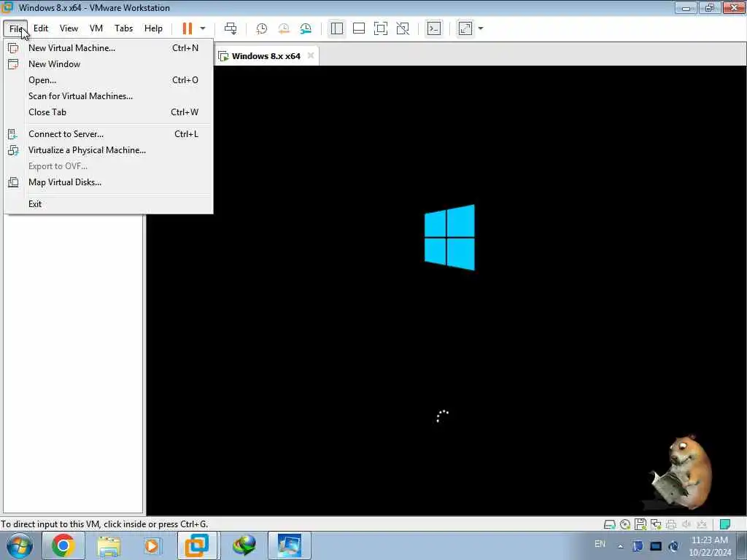Show hidden system tray icons arrow

pyautogui.click(x=620, y=546)
